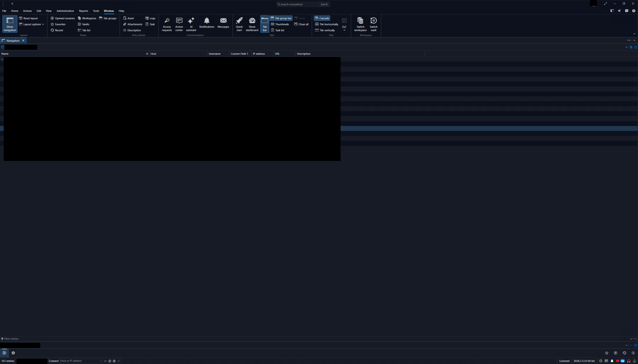Click the red envelope icon in the status bar
This screenshot has height=364, width=638.
[x=618, y=361]
